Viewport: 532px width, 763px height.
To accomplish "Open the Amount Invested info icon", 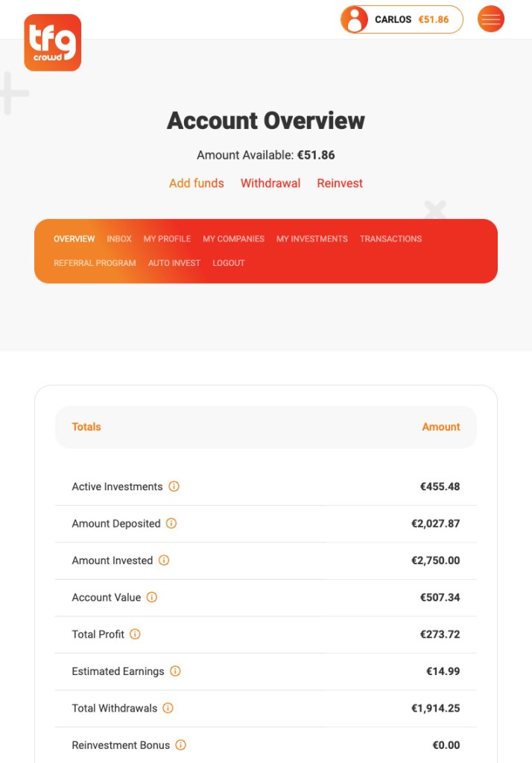I will tap(165, 560).
